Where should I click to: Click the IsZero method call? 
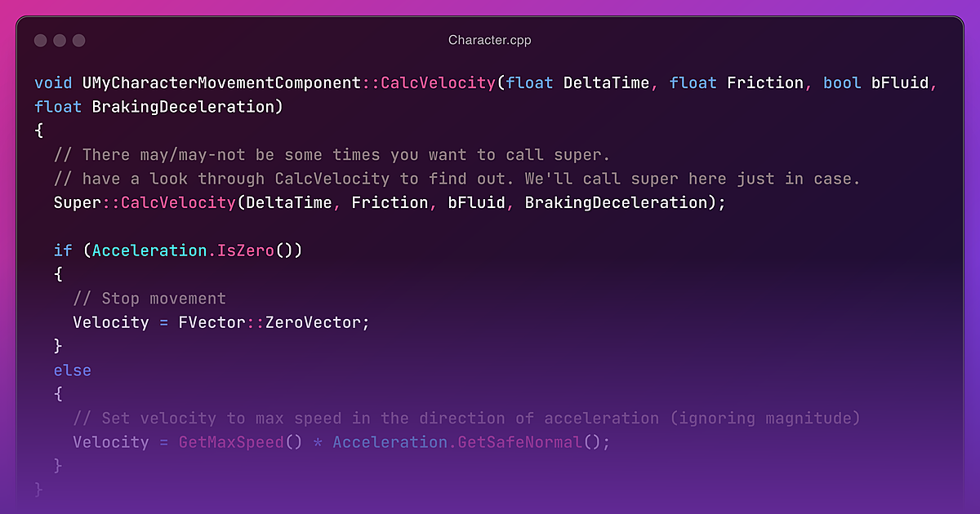pyautogui.click(x=245, y=250)
